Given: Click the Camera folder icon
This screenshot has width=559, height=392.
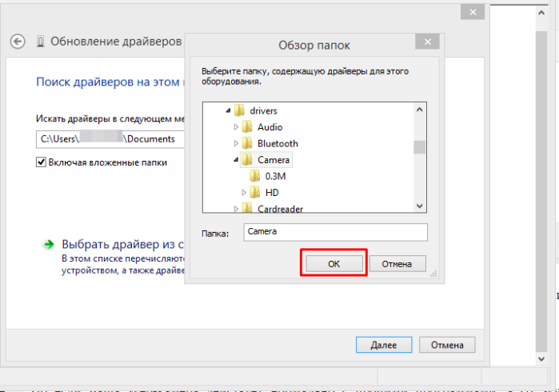Looking at the screenshot, I should (x=247, y=160).
